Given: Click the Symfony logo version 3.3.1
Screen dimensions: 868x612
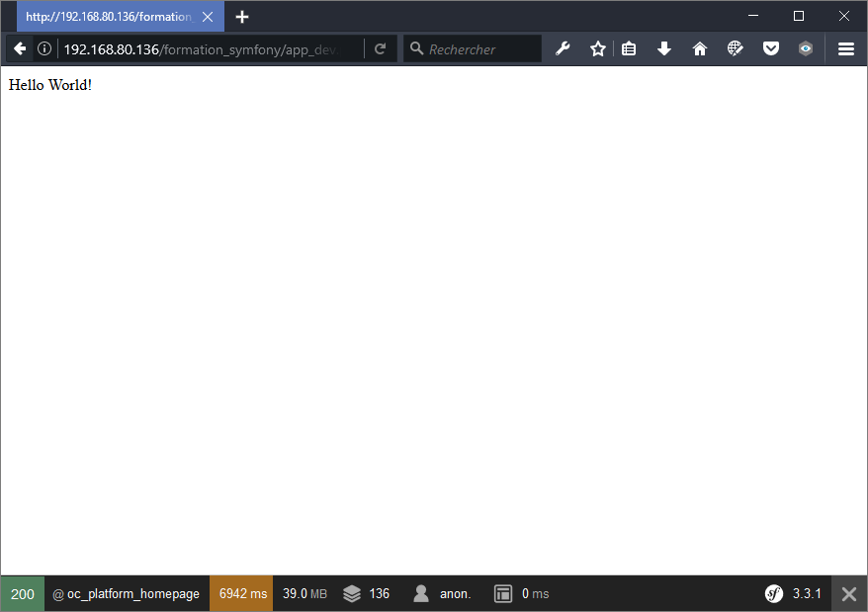Looking at the screenshot, I should (x=793, y=594).
